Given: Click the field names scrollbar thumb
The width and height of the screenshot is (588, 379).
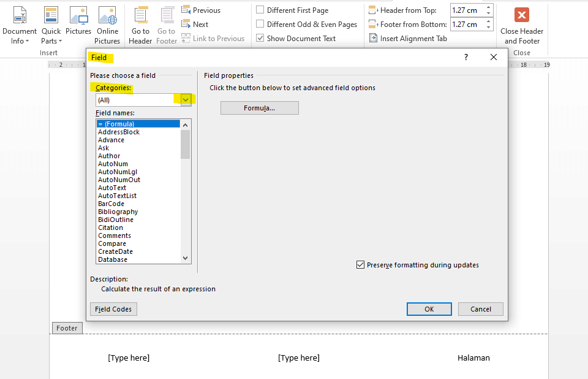Looking at the screenshot, I should pyautogui.click(x=185, y=145).
